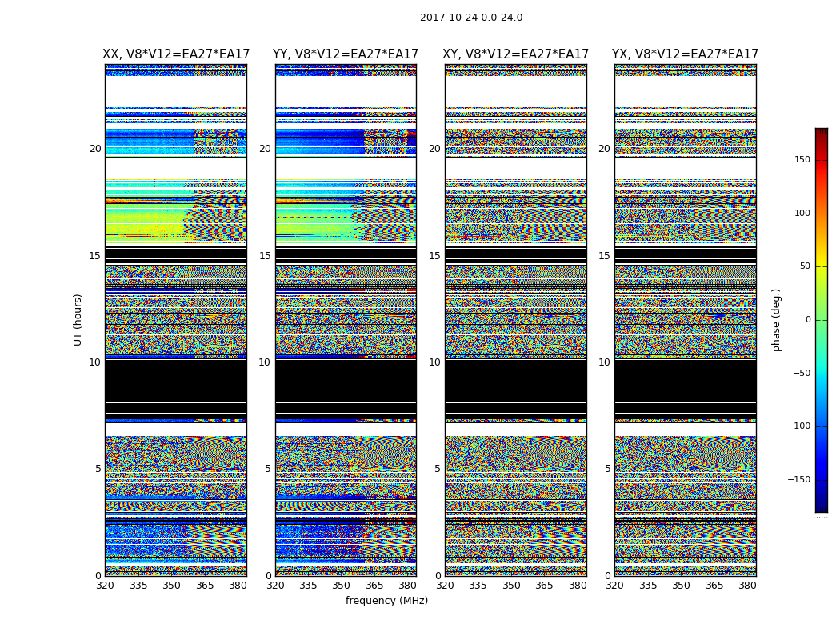Click the 'frequency (MHz)' x-axis label
This screenshot has width=840, height=640.
click(386, 600)
